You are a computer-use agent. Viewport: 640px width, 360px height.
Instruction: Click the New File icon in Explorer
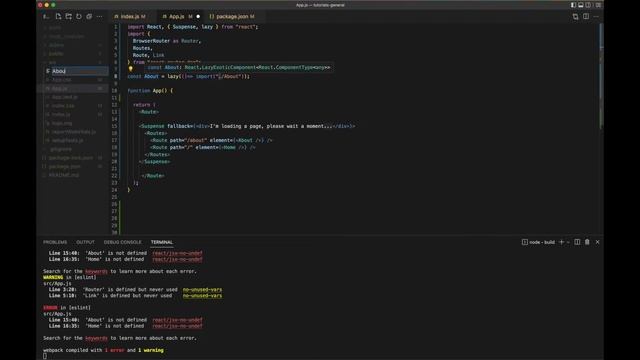(58, 16)
